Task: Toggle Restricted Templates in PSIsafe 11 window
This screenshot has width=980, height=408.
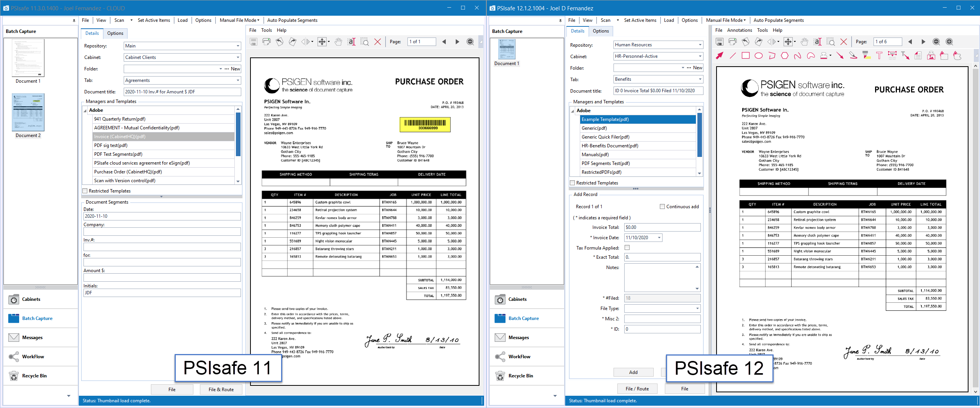Action: pos(85,191)
